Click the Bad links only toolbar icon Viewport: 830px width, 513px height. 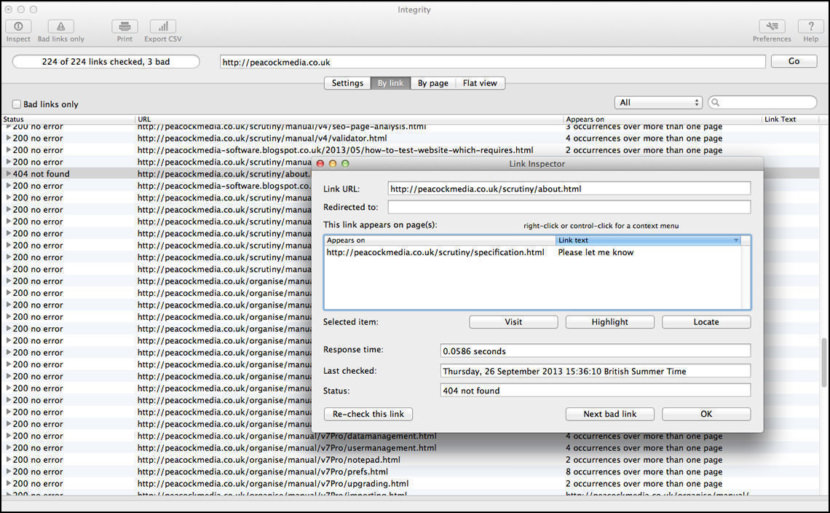click(x=61, y=27)
